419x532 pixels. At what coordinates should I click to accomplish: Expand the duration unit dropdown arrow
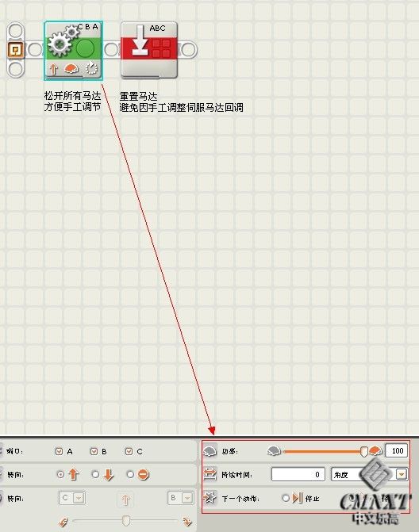[x=402, y=474]
